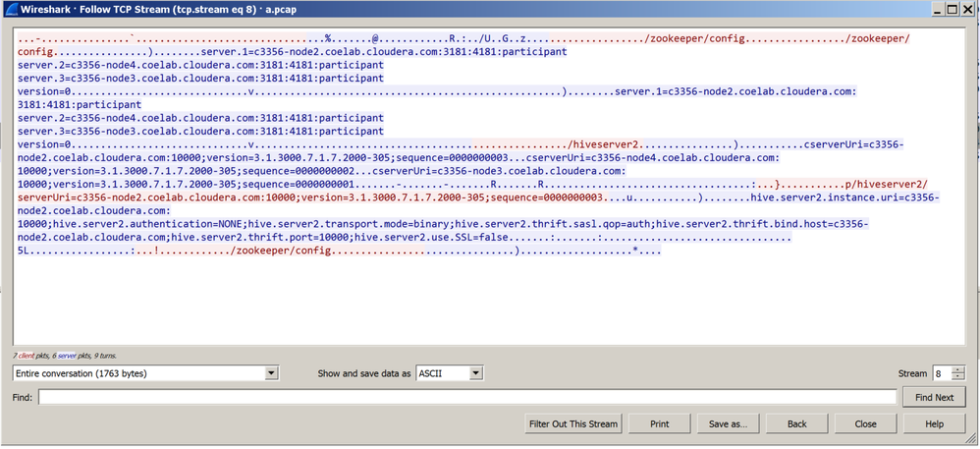Image resolution: width=980 pixels, height=449 pixels.
Task: Increase the Stream number with up arrow
Action: coord(958,369)
